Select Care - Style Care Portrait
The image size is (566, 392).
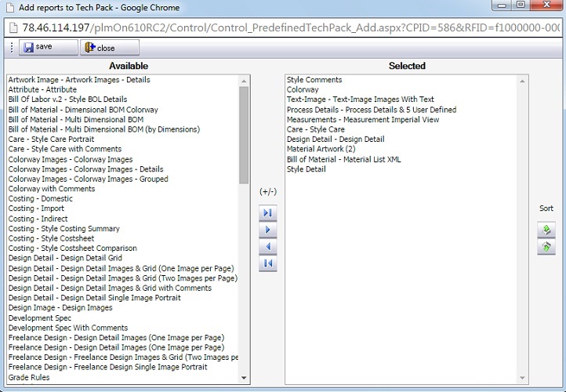point(51,139)
